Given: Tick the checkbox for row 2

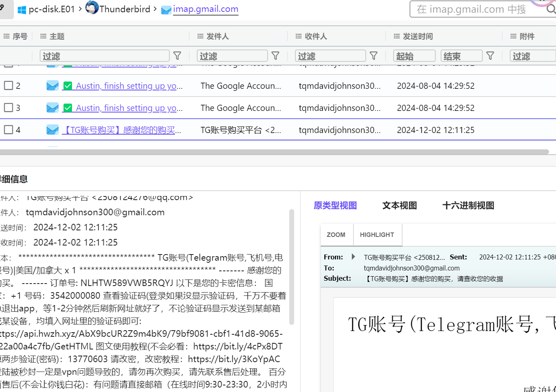Looking at the screenshot, I should (9, 86).
